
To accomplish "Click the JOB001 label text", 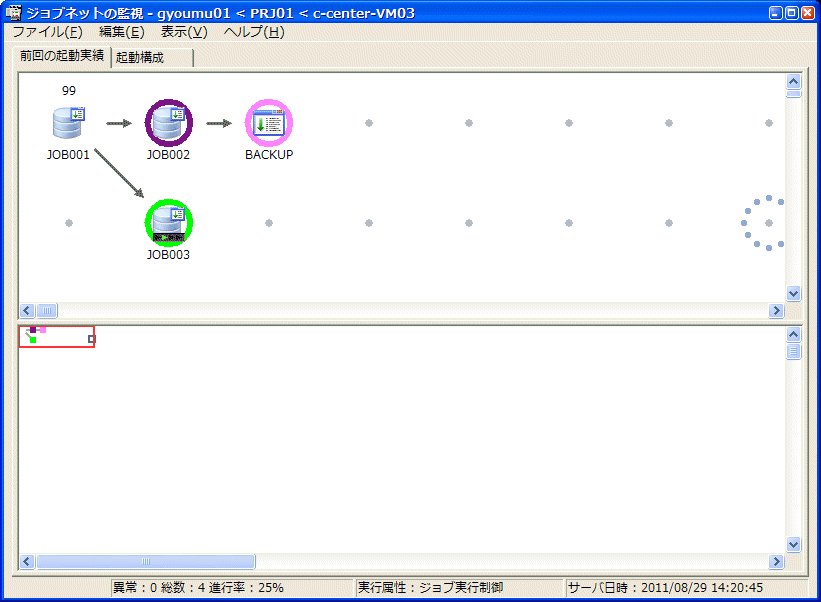I will (68, 154).
